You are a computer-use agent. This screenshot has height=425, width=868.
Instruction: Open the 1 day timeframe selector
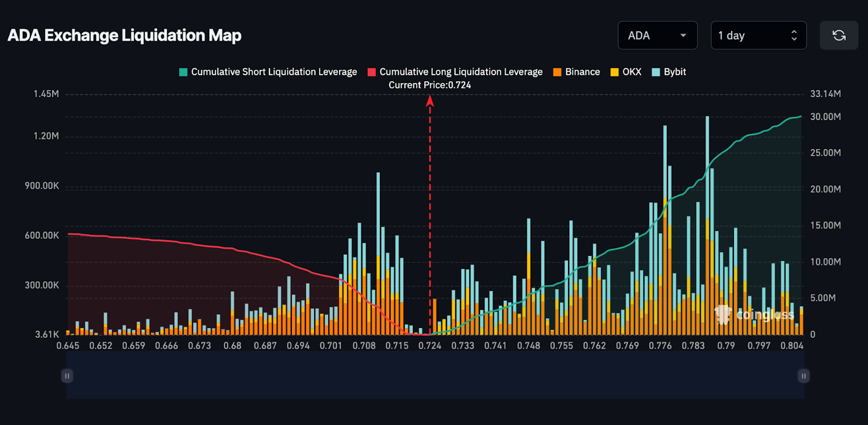click(758, 35)
